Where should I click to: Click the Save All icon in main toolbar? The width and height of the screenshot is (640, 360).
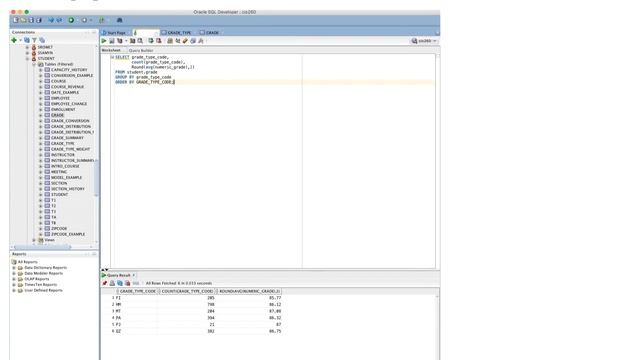point(39,20)
